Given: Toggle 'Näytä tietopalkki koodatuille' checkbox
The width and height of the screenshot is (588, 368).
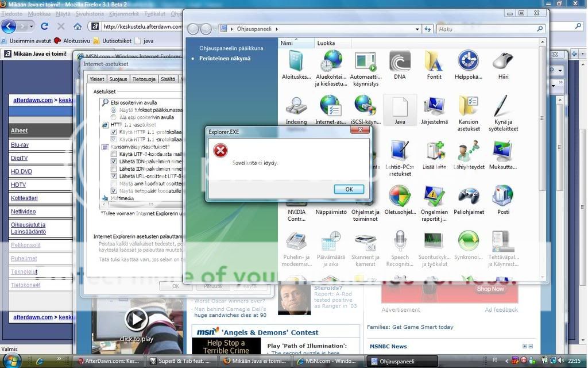Looking at the screenshot, I should pyautogui.click(x=114, y=191).
